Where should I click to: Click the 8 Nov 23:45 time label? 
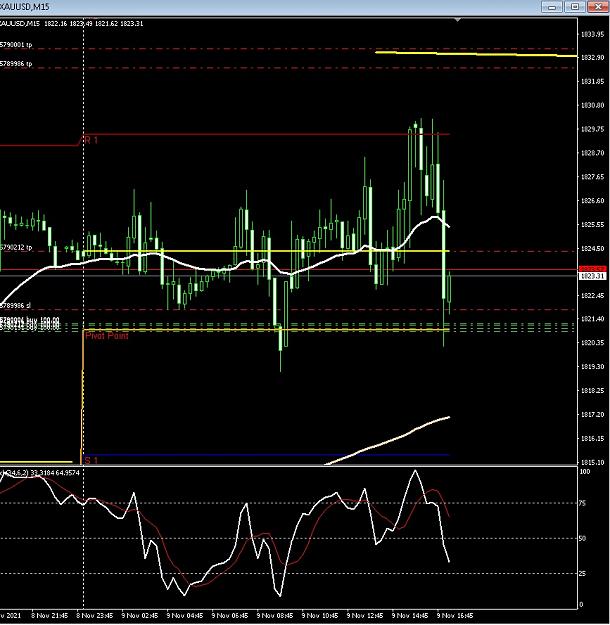click(94, 615)
